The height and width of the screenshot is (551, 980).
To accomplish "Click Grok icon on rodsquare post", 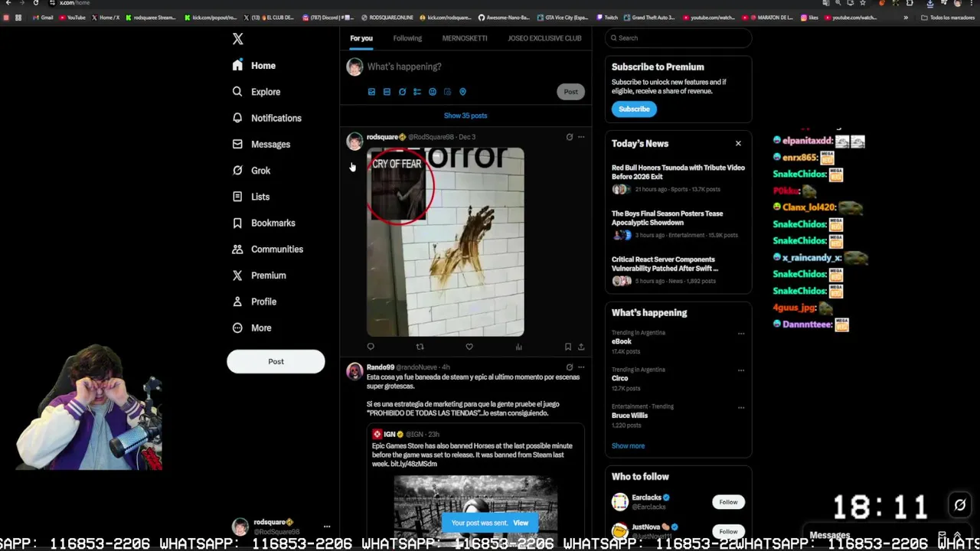I will point(569,137).
